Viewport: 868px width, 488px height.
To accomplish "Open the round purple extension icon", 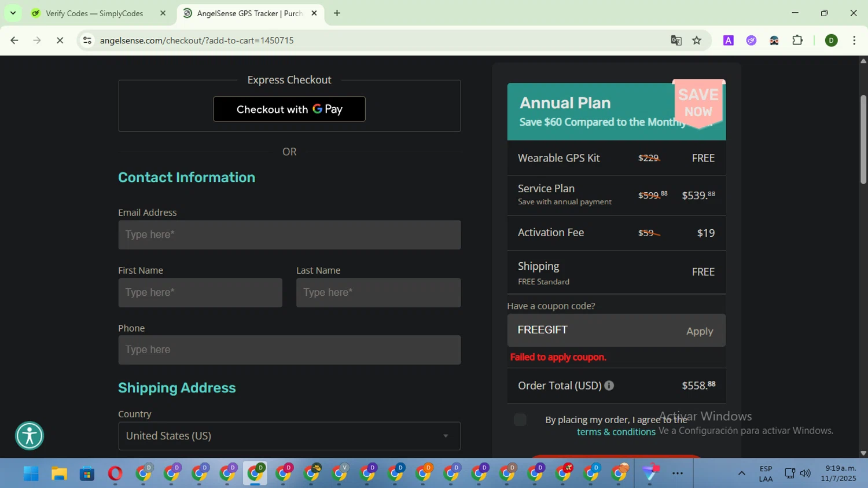I will 751,41.
